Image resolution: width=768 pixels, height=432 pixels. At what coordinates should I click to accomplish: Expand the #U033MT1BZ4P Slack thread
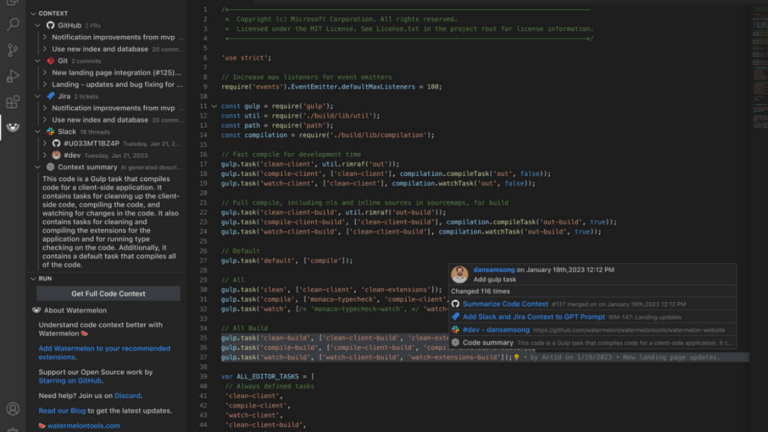click(45, 144)
